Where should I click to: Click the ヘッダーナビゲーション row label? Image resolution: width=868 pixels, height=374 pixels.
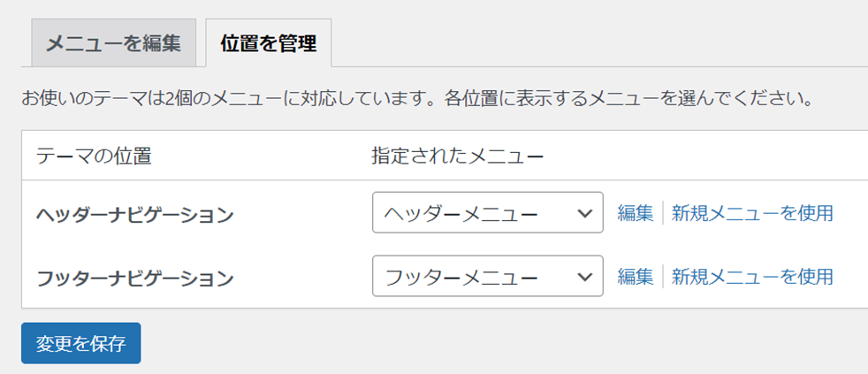(x=134, y=215)
